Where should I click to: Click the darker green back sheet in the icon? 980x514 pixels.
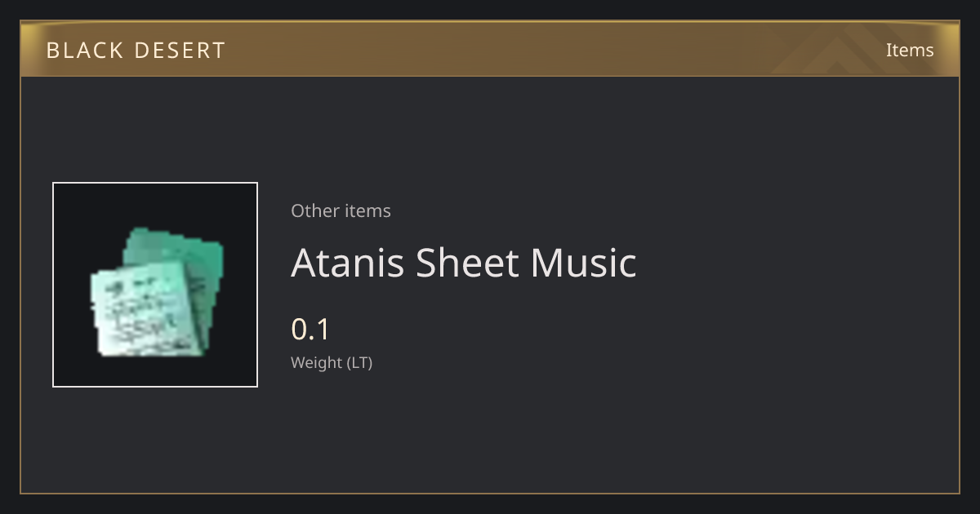coord(184,261)
